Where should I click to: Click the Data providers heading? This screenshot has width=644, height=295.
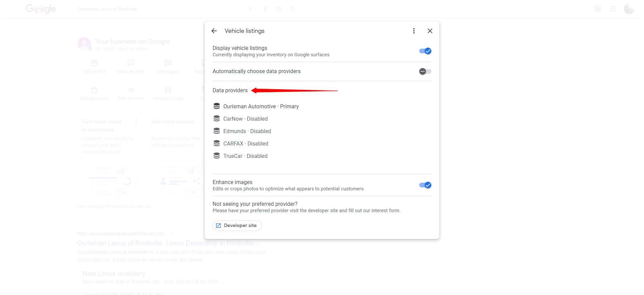230,90
